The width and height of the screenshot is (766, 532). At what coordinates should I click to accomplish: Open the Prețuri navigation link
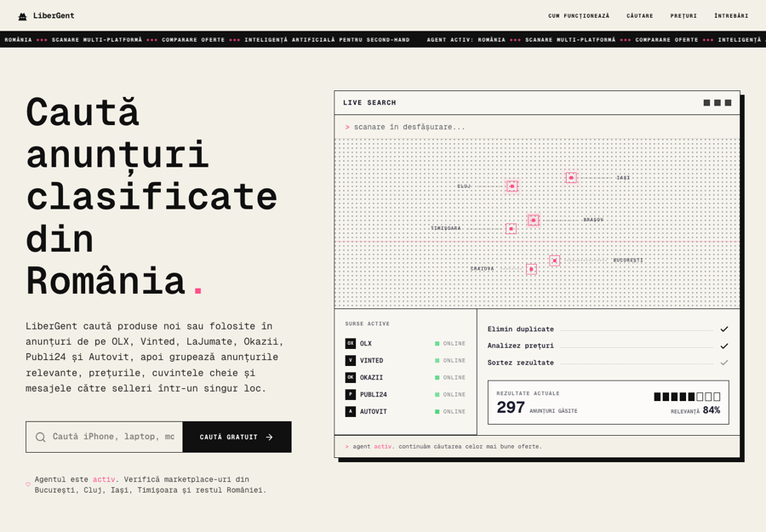click(x=683, y=16)
